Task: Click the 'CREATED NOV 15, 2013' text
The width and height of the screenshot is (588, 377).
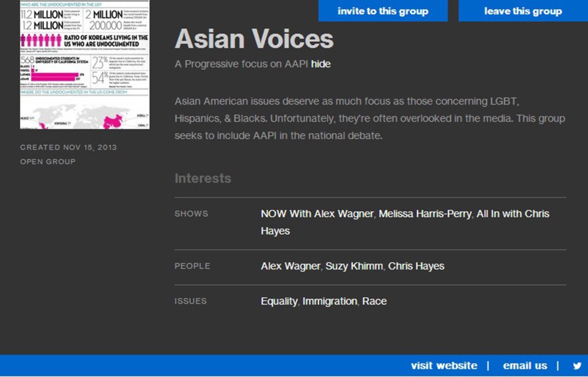Action: [68, 147]
